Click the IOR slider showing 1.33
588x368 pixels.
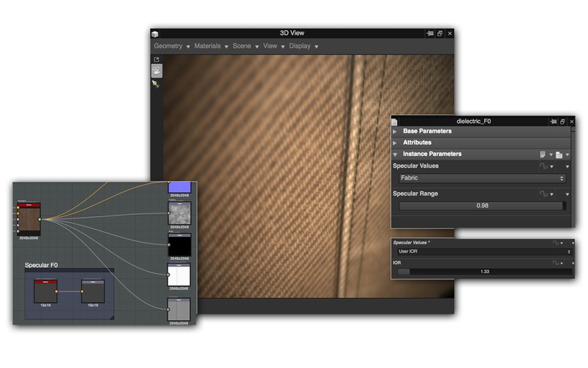tap(484, 272)
